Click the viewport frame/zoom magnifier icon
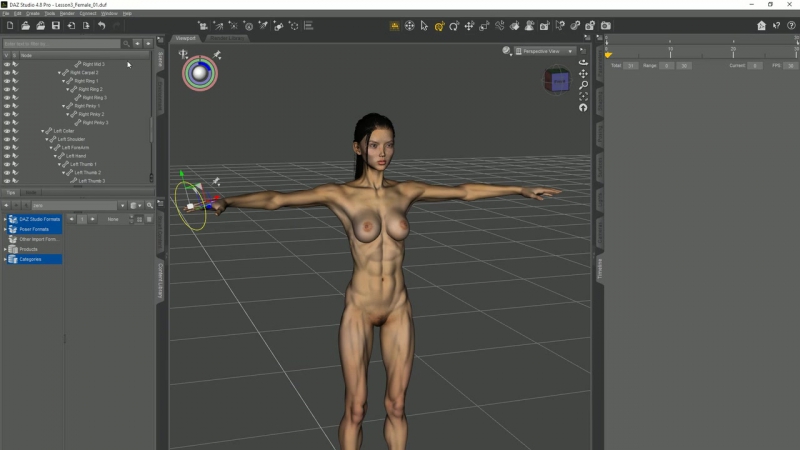This screenshot has height=450, width=800. [x=583, y=85]
